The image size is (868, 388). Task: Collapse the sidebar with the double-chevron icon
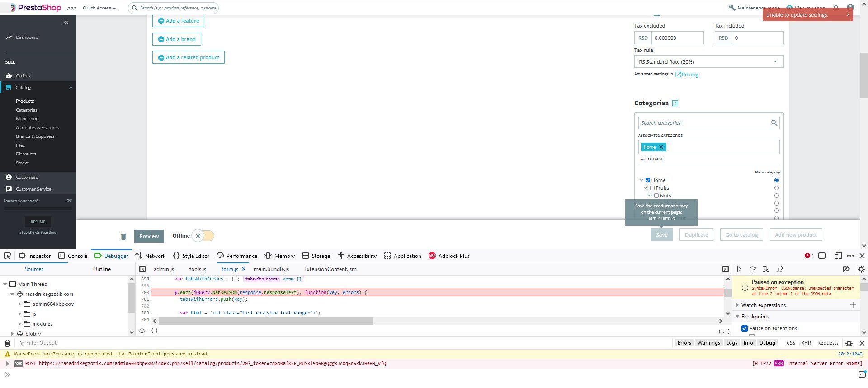click(66, 22)
